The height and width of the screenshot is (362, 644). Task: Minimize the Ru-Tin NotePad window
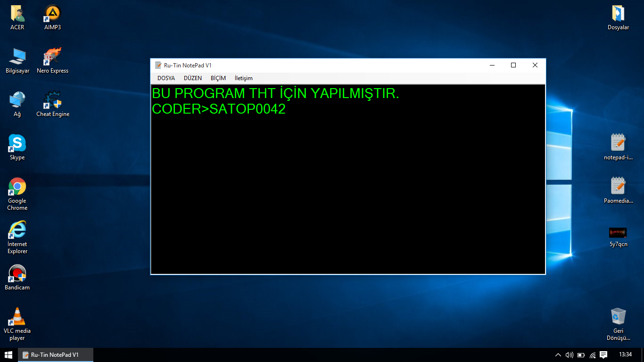(x=492, y=65)
